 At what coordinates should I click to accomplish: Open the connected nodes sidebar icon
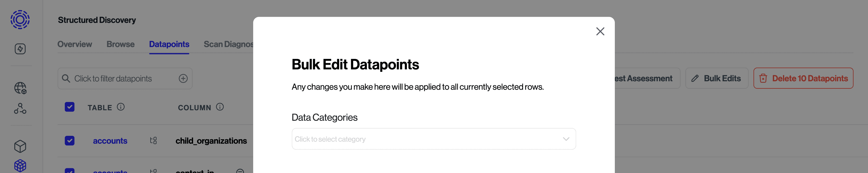[x=20, y=109]
